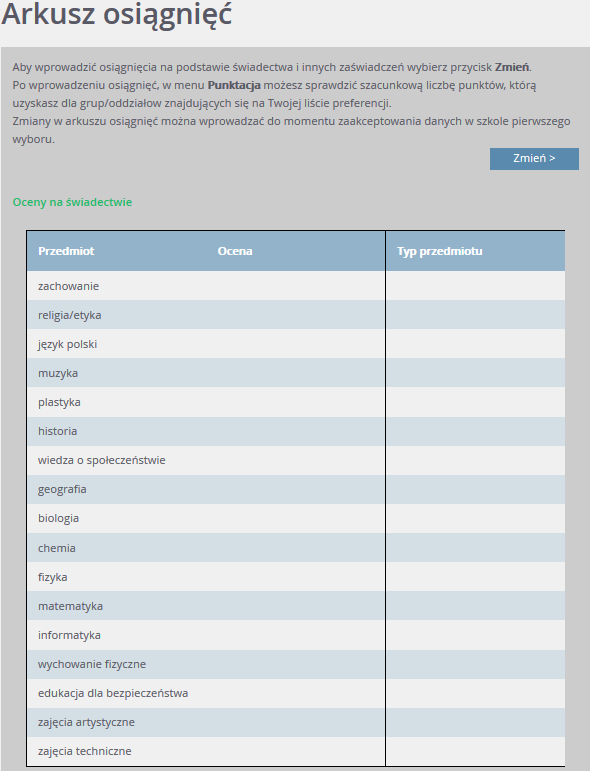Click the bold word 'Zmień' in instructions
Viewport: 590px width, 771px height.
[512, 67]
